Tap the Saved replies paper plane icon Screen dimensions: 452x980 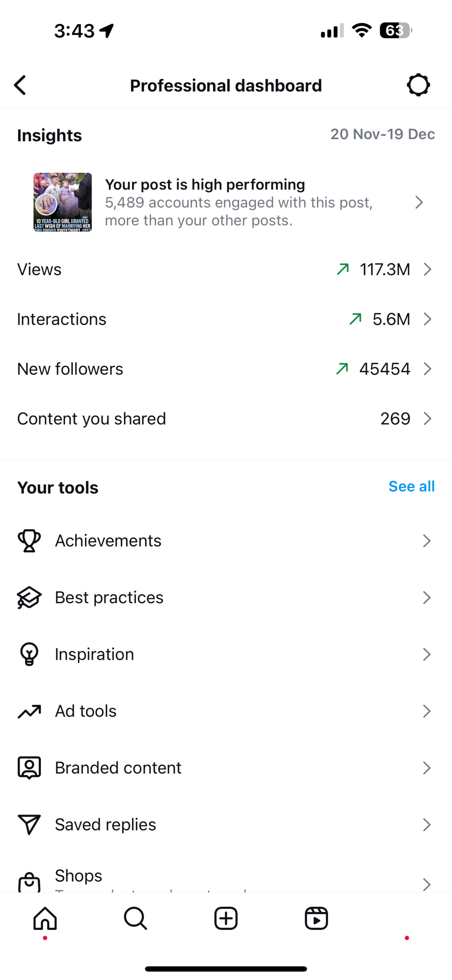29,824
